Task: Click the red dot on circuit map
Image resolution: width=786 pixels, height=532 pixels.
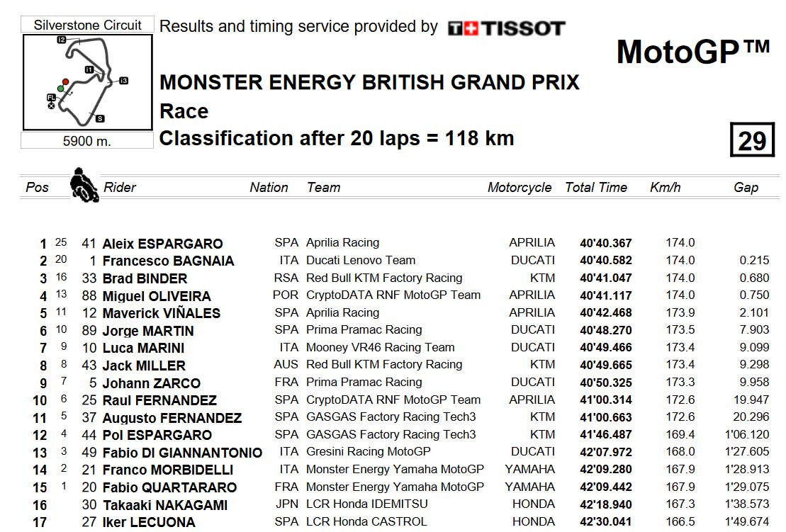Action: tap(65, 81)
